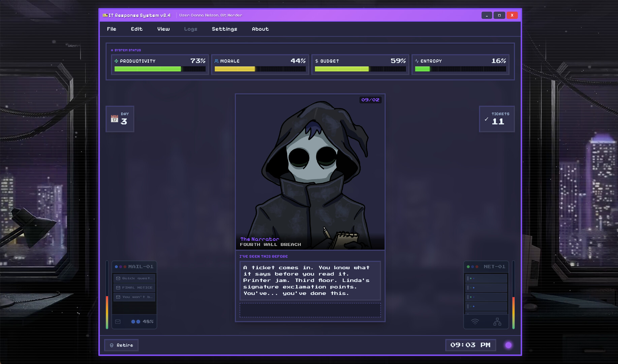This screenshot has width=618, height=364.
Task: Click the NET-01 panel title
Action: tap(494, 267)
